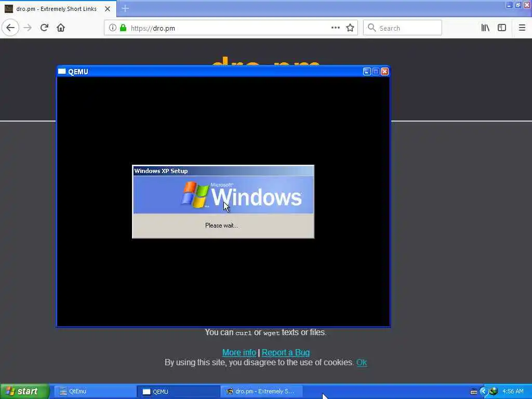Select dro.pm - Extremely Short Links tab
Image resolution: width=532 pixels, height=399 pixels.
(58, 9)
